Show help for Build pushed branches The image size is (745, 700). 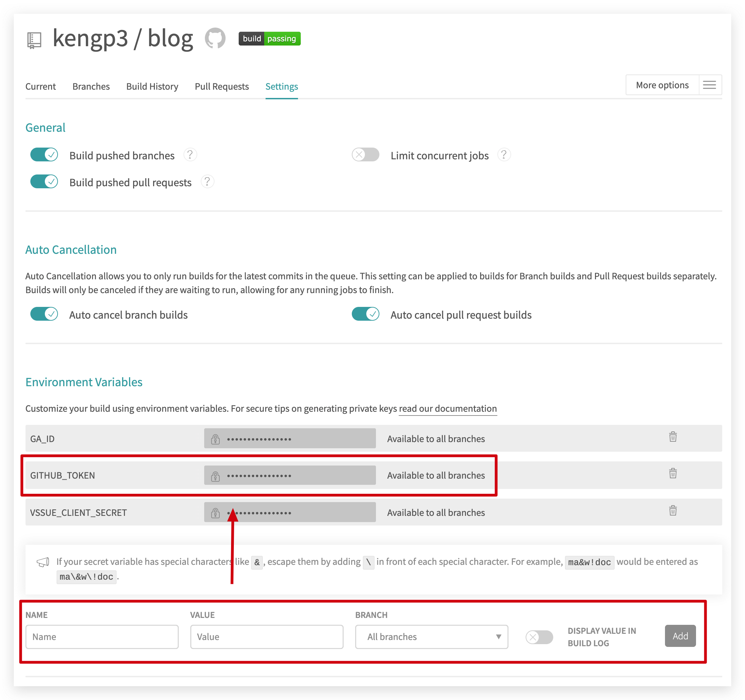point(190,155)
